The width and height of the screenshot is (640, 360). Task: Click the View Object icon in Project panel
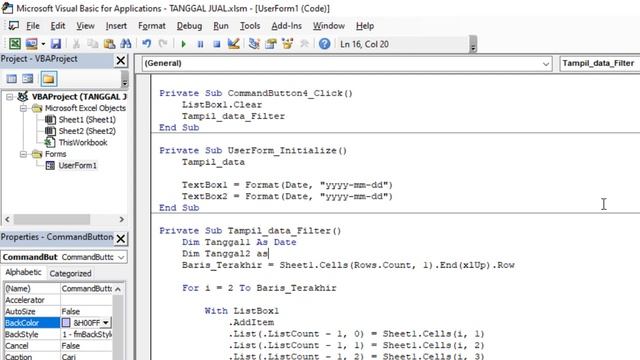(x=28, y=79)
